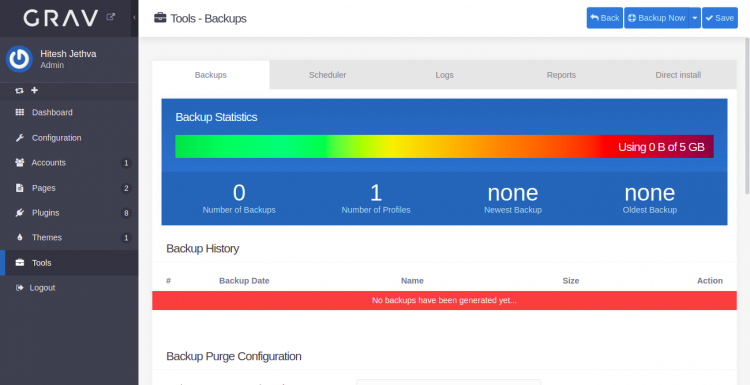Image resolution: width=750 pixels, height=385 pixels.
Task: Click the Themes droplet icon
Action: [x=20, y=238]
